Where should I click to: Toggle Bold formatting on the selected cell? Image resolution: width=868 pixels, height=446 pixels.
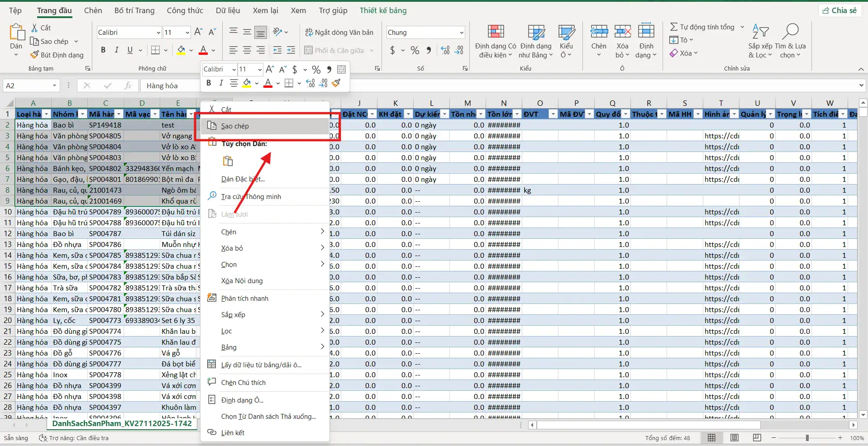pos(103,50)
